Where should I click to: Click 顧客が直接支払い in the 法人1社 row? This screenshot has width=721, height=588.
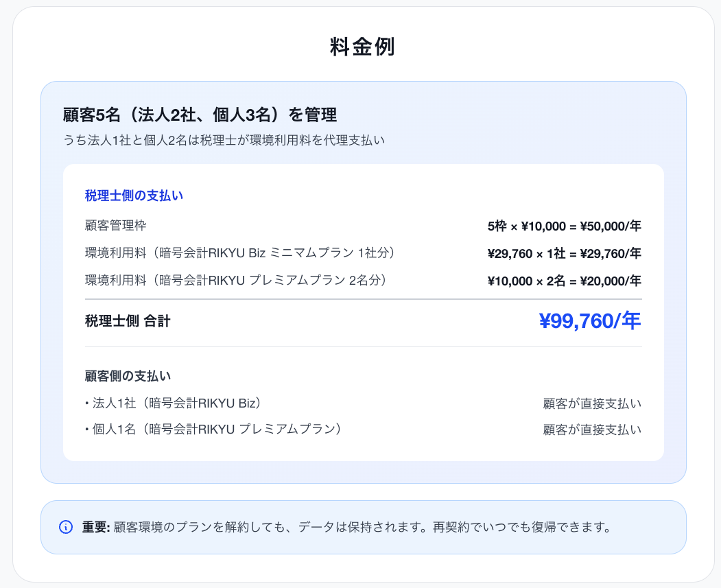[592, 403]
